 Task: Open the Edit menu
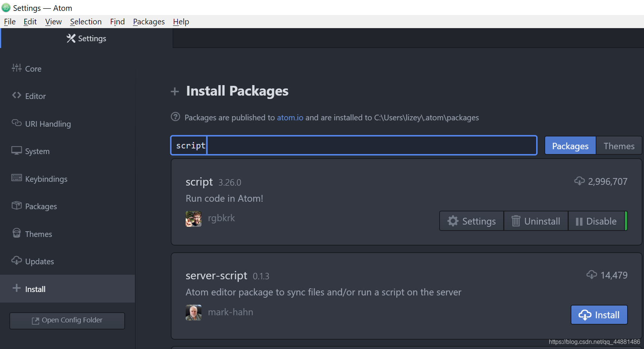(x=30, y=22)
